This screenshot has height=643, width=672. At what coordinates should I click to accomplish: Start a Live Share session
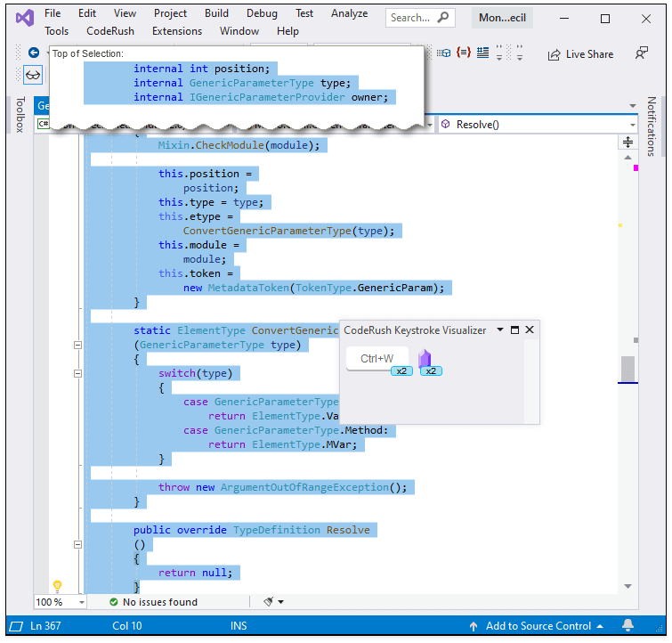point(580,54)
